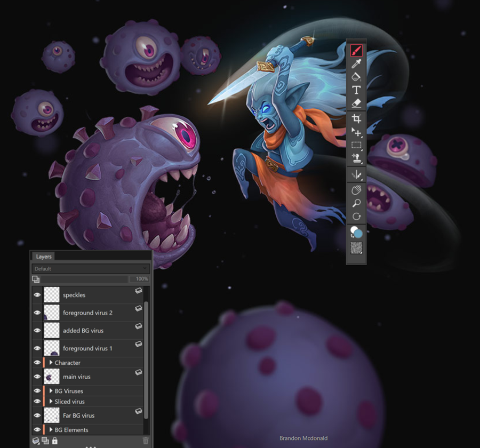
Task: Expand the BG Viruses layer group
Action: coord(51,391)
